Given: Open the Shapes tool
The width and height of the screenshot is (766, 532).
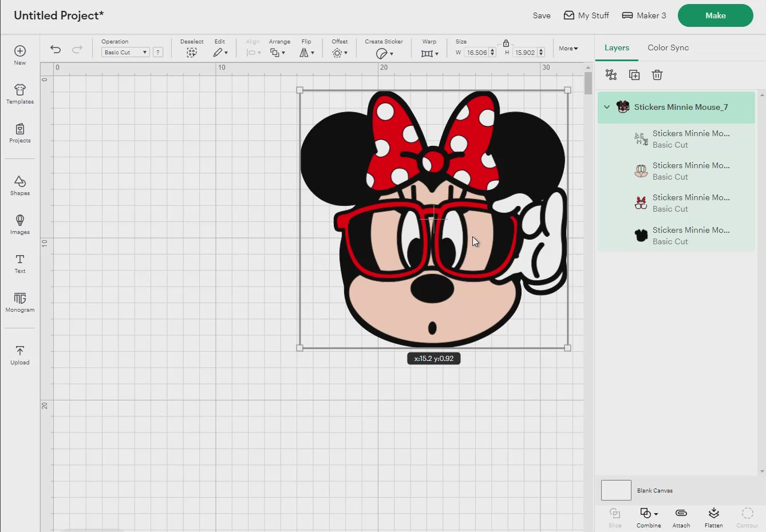Looking at the screenshot, I should pos(20,186).
